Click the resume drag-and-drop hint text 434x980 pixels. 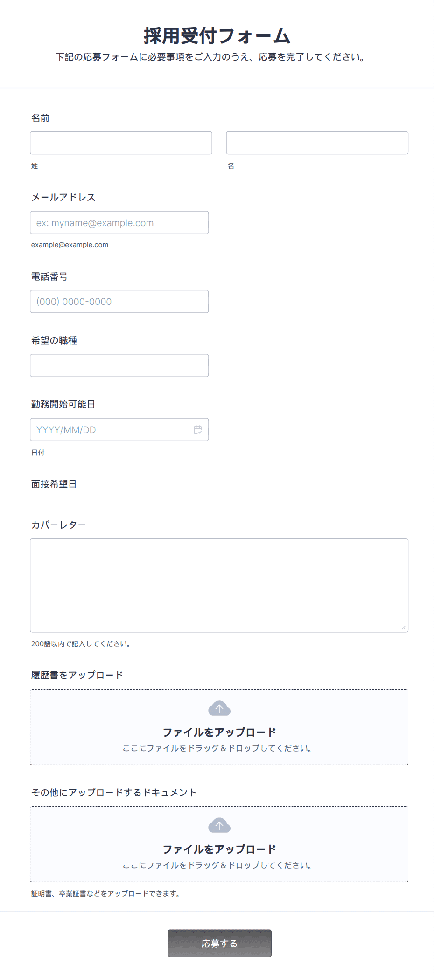tap(218, 748)
